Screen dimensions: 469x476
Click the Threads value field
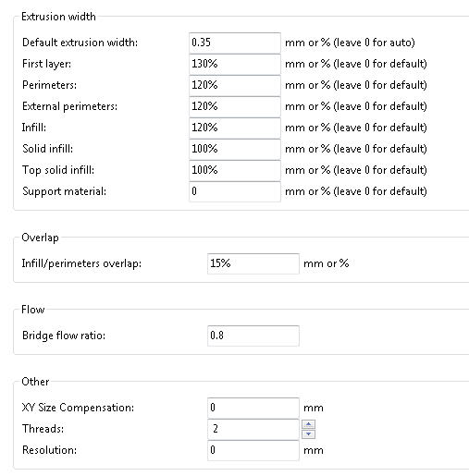pyautogui.click(x=253, y=429)
